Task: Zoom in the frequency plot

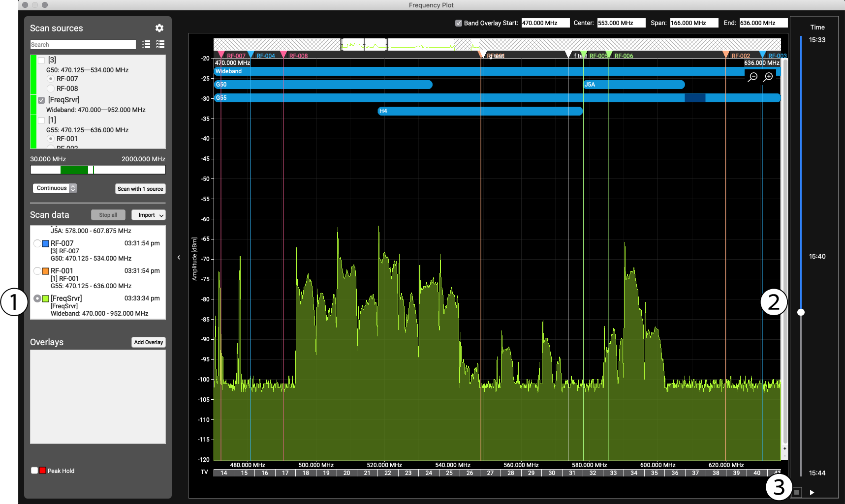Action: (x=768, y=77)
